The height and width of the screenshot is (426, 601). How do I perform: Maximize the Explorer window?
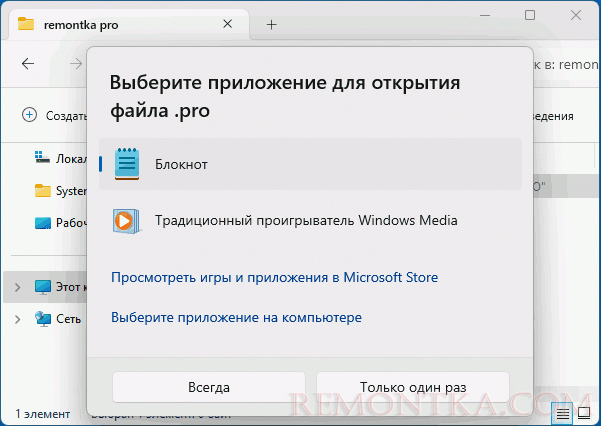530,15
